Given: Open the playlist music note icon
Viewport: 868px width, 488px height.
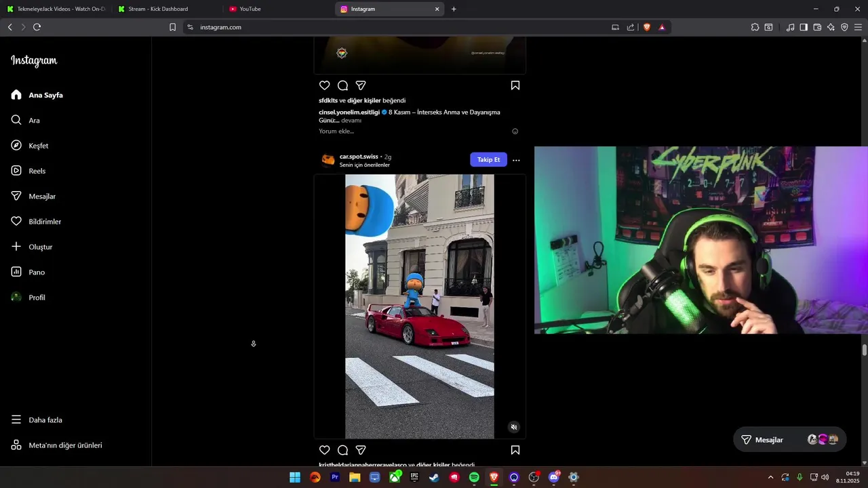Looking at the screenshot, I should pos(790,27).
